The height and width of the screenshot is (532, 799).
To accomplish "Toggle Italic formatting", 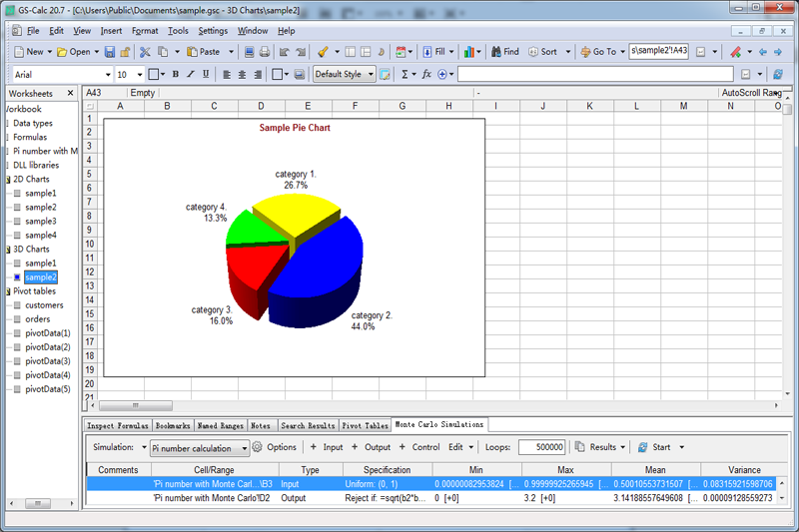I will (x=191, y=74).
